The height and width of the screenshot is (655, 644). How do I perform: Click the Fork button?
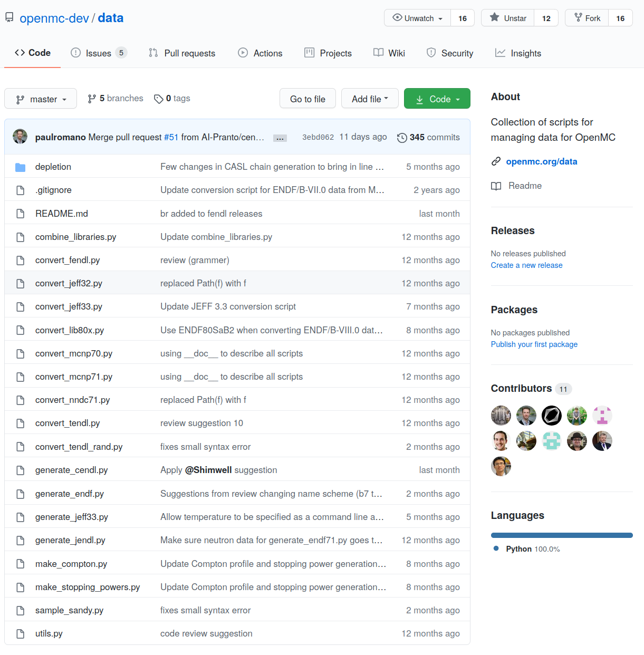tap(587, 18)
